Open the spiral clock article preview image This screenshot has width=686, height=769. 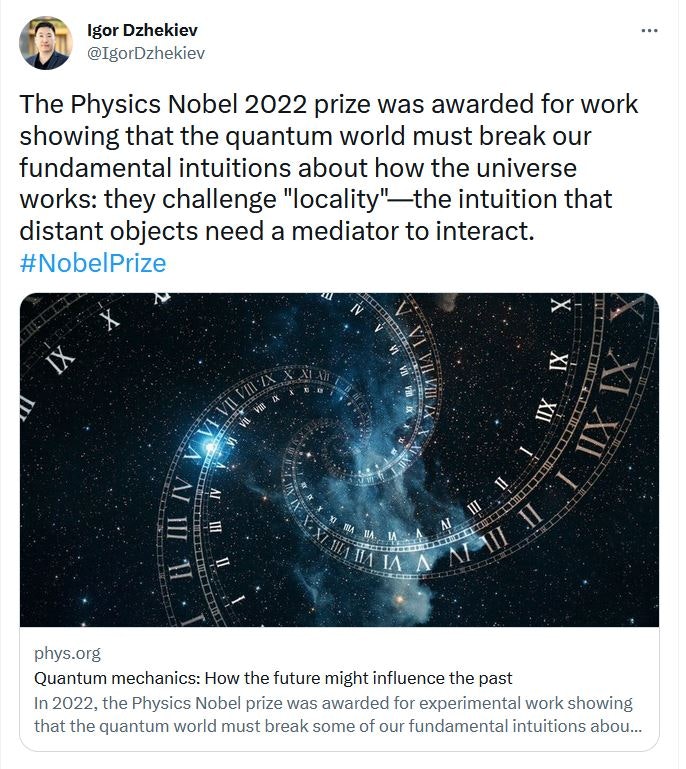click(339, 460)
